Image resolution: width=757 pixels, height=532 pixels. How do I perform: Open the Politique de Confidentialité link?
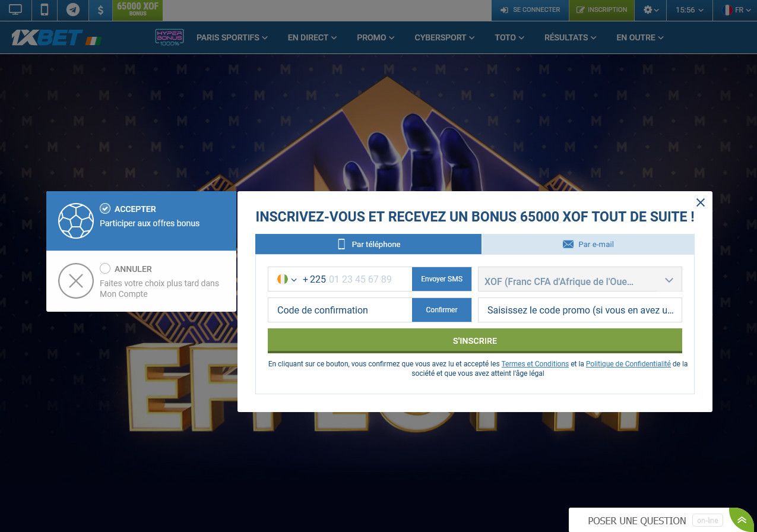pos(628,364)
